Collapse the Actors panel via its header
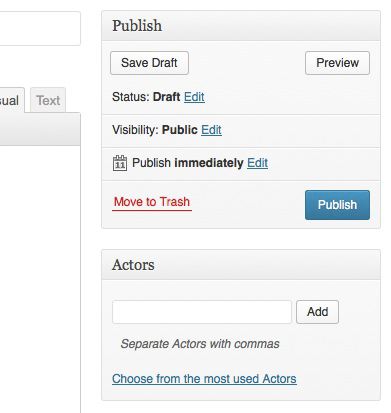 point(241,265)
